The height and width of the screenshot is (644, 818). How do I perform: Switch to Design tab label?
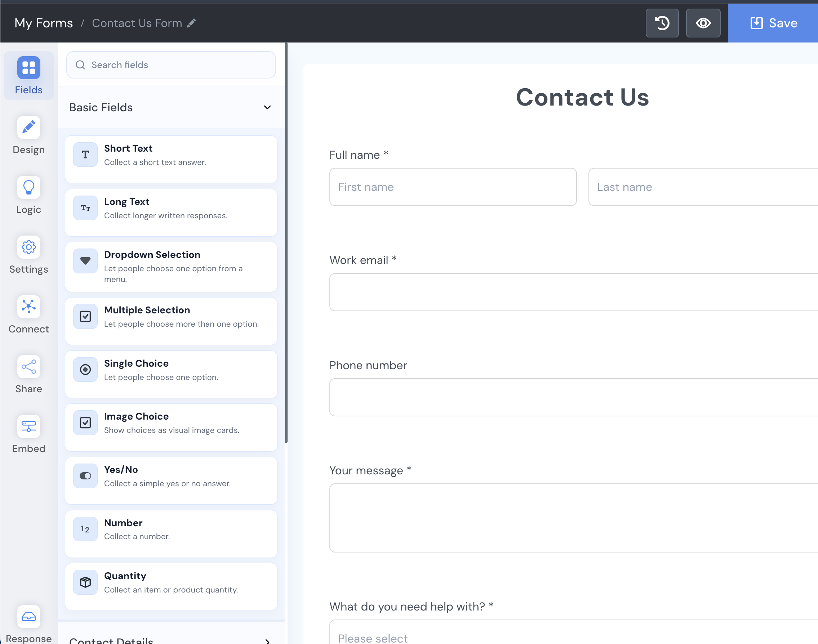[29, 150]
